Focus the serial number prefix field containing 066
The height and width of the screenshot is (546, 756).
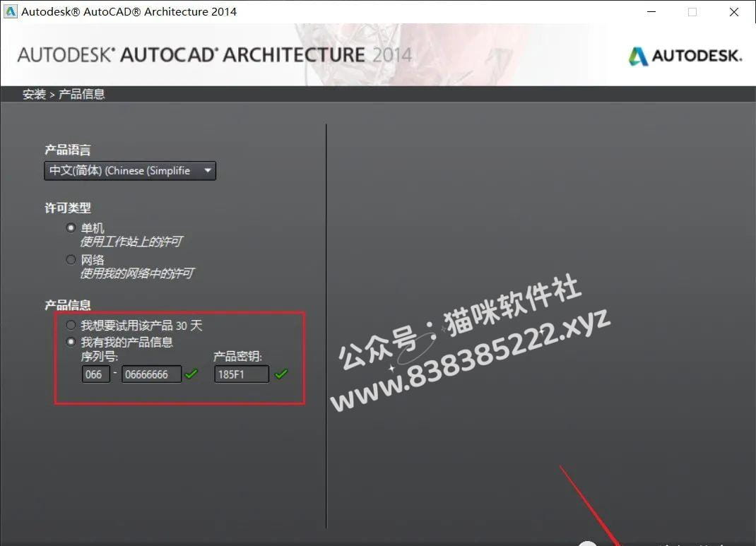[96, 374]
